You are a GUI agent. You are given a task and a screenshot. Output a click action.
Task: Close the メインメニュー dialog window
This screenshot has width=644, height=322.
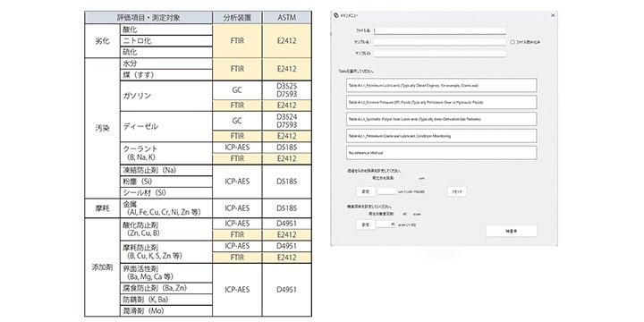click(553, 15)
